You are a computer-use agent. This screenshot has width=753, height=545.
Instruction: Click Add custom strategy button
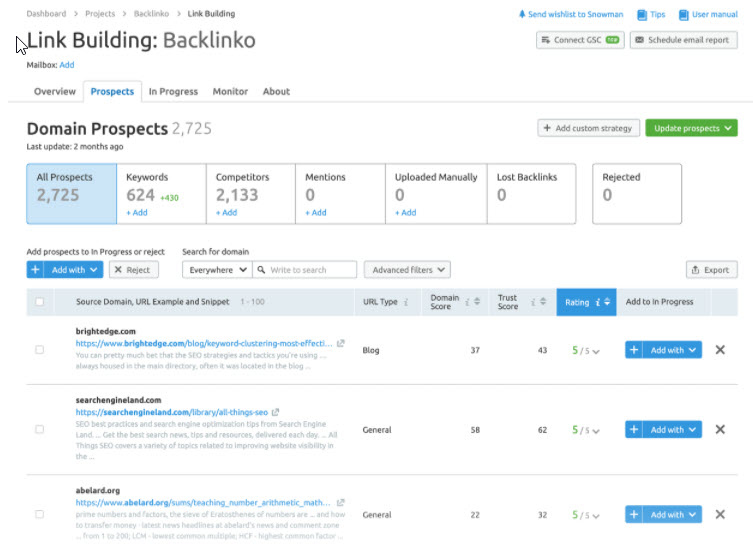click(x=588, y=128)
